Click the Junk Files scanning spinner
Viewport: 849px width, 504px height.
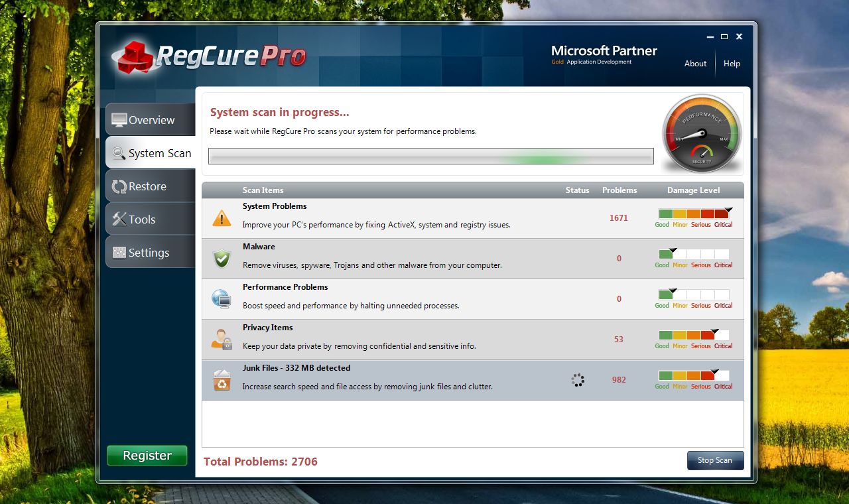(x=577, y=379)
